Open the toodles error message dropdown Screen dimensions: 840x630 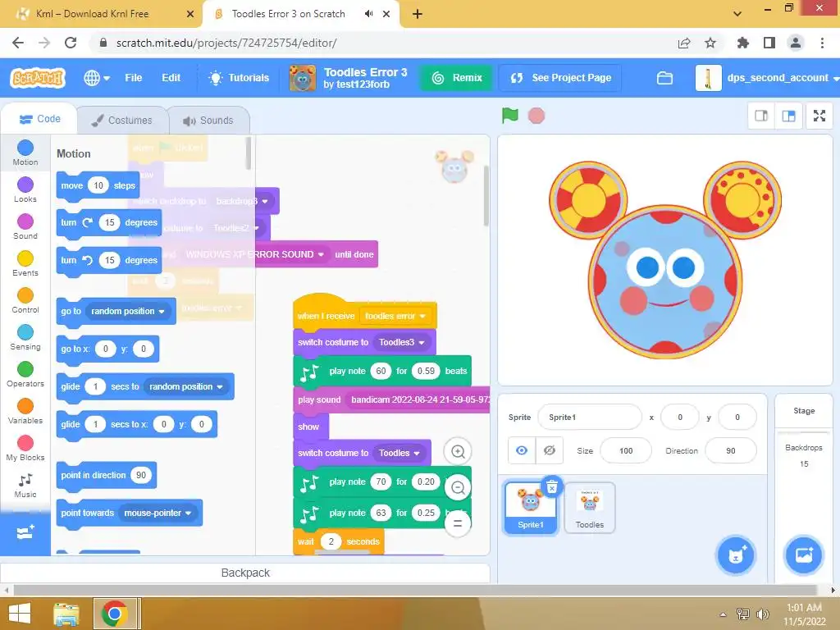tap(395, 316)
